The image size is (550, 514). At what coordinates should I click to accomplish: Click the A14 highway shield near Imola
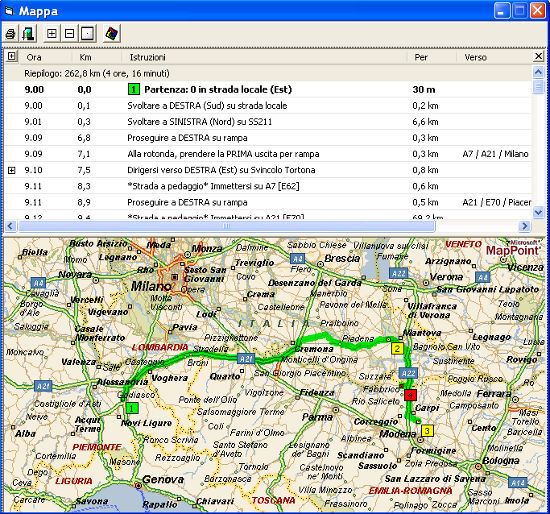(517, 483)
